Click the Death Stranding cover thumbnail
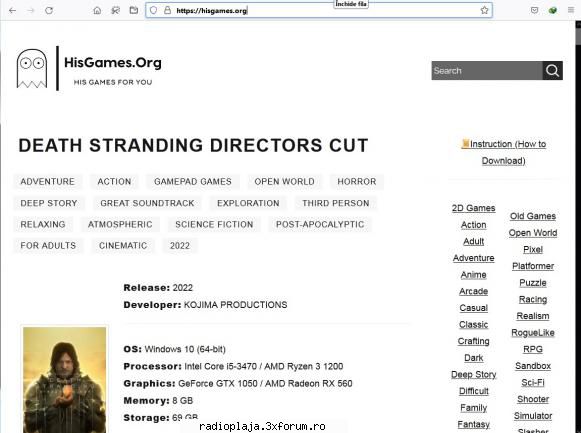The image size is (581, 433). pyautogui.click(x=64, y=379)
